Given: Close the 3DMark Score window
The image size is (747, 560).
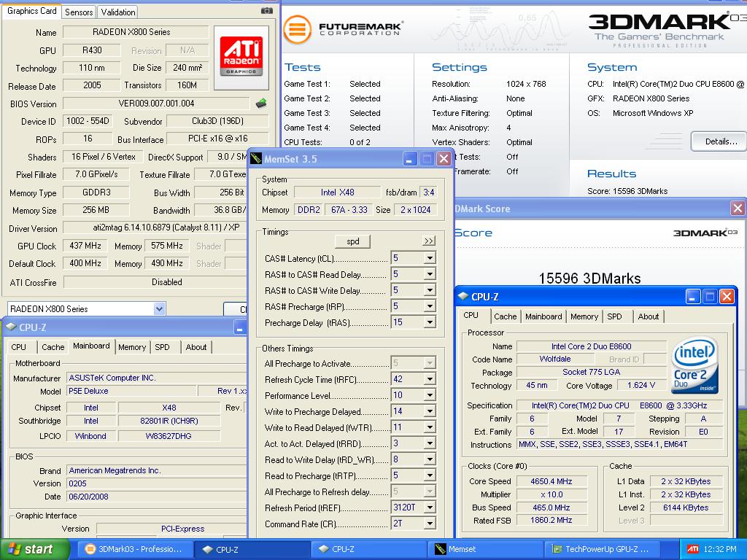Looking at the screenshot, I should (x=738, y=208).
